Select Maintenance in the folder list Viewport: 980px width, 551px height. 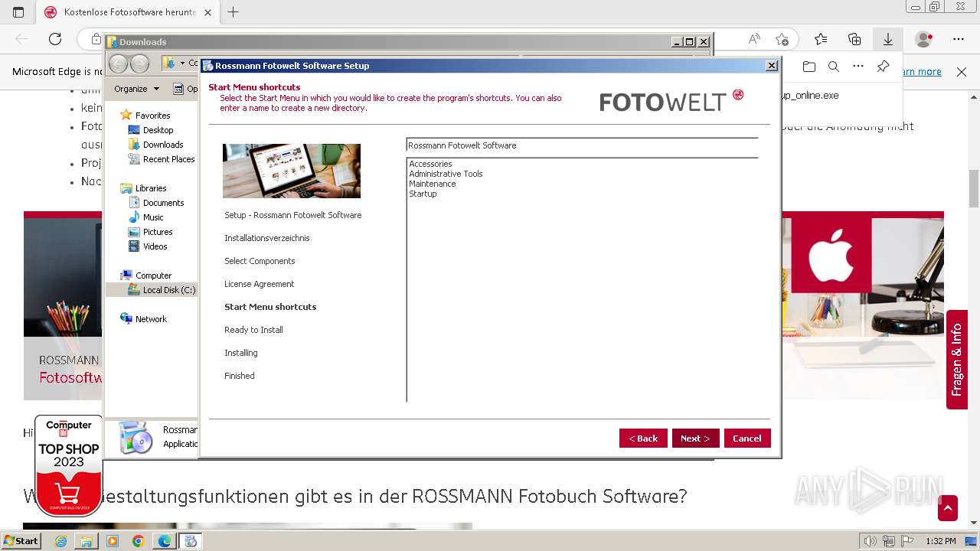coord(432,184)
